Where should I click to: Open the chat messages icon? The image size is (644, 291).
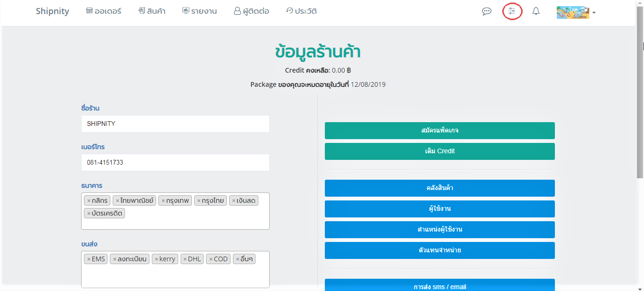point(487,11)
